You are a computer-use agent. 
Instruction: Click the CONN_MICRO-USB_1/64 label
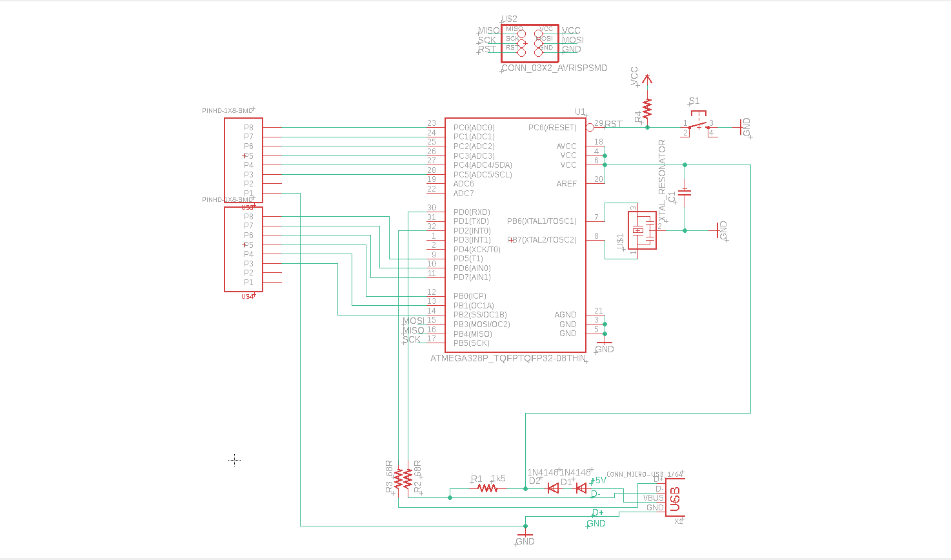tap(643, 474)
